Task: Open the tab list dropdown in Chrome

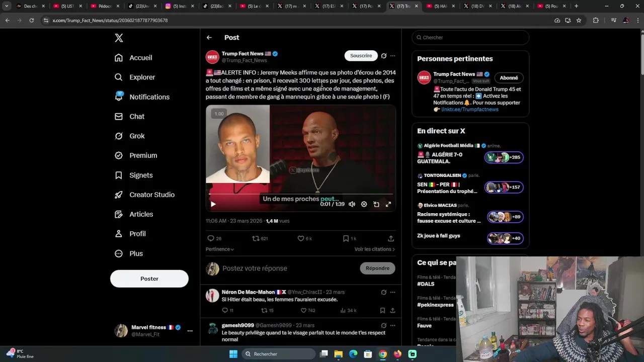Action: 7,6
